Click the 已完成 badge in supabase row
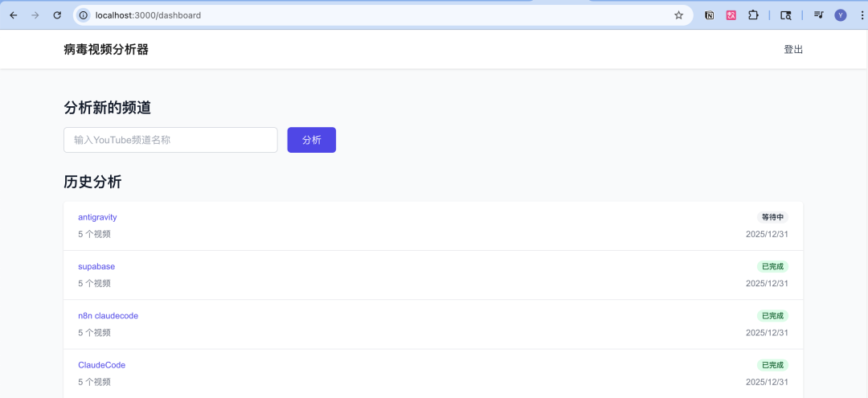This screenshot has height=398, width=868. (773, 266)
